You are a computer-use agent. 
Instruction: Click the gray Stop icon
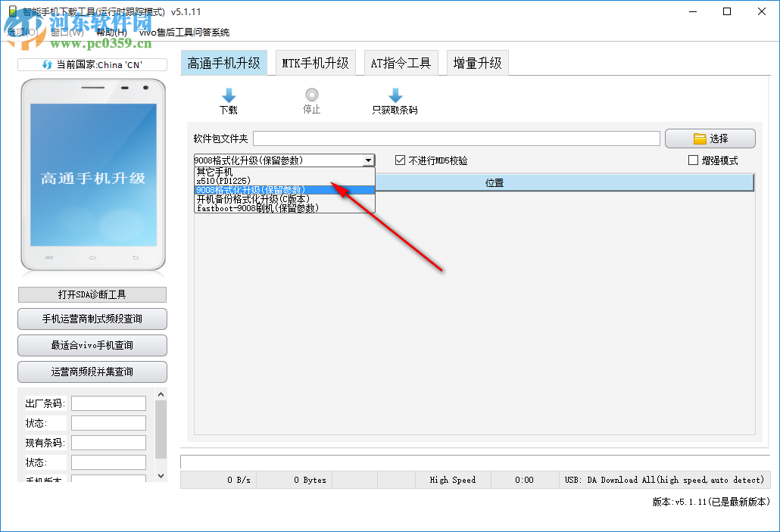pos(312,94)
